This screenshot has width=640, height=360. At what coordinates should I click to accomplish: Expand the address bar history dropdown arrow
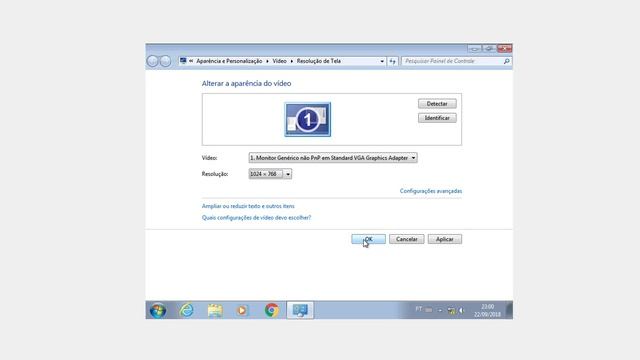[x=382, y=61]
